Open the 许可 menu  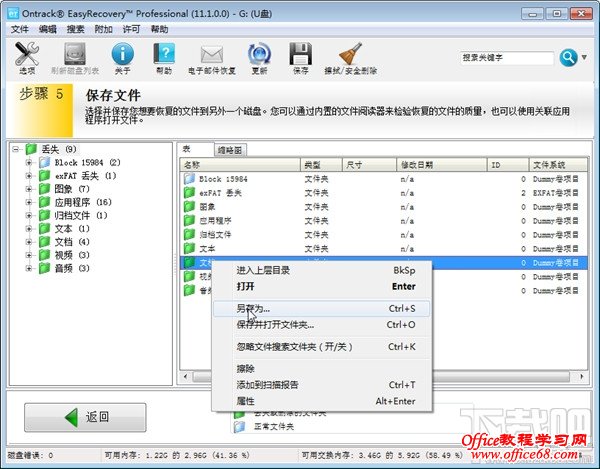(131, 29)
